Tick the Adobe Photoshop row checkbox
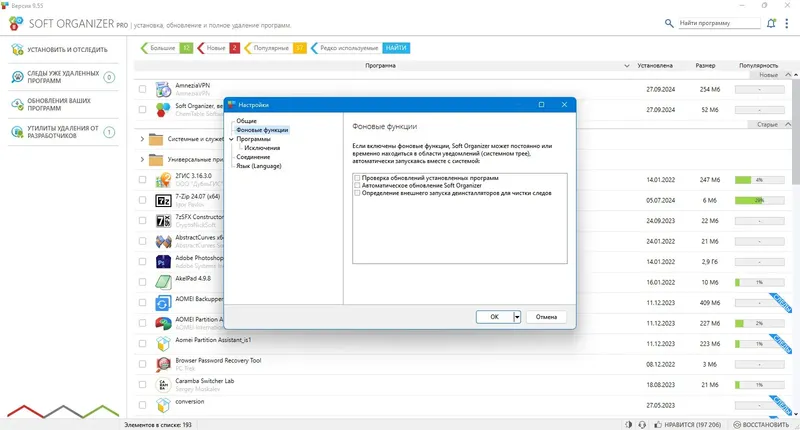 142,262
